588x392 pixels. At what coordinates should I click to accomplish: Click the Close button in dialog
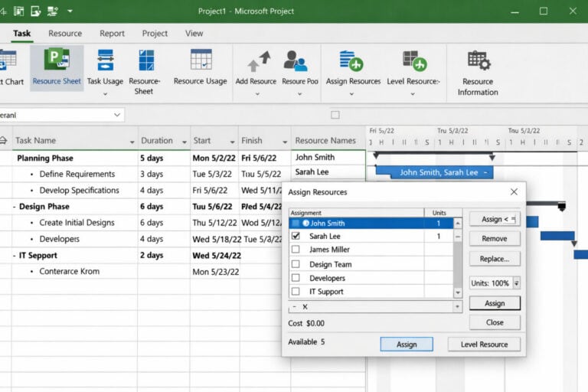(495, 322)
